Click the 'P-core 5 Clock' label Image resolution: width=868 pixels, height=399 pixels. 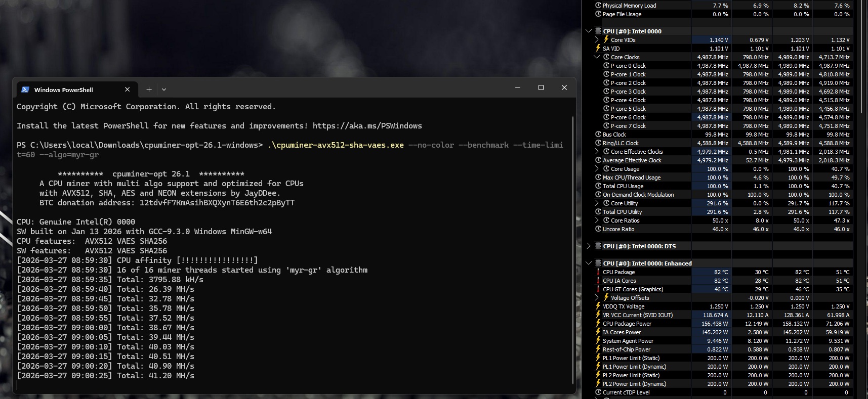[x=628, y=109]
